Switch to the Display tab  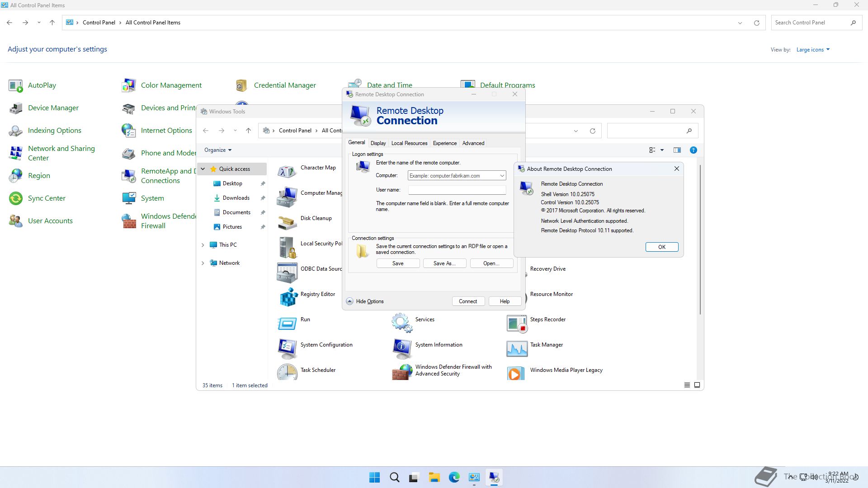coord(378,143)
